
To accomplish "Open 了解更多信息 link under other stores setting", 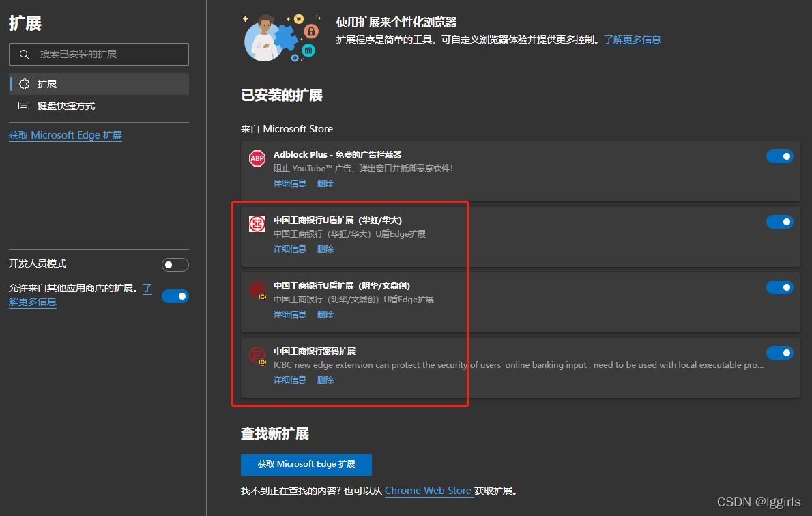I will tap(33, 302).
